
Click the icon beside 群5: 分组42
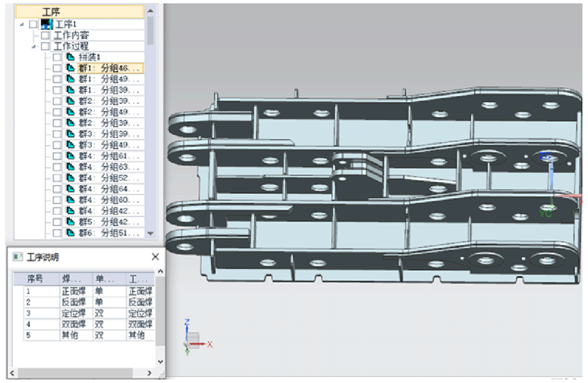[x=69, y=222]
